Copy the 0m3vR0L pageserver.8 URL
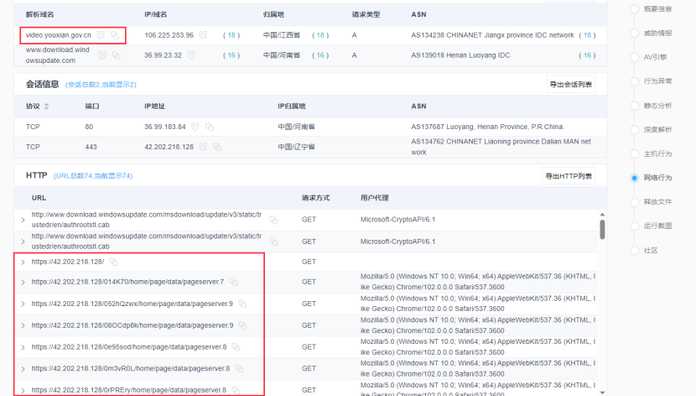The width and height of the screenshot is (696, 396). point(239,368)
